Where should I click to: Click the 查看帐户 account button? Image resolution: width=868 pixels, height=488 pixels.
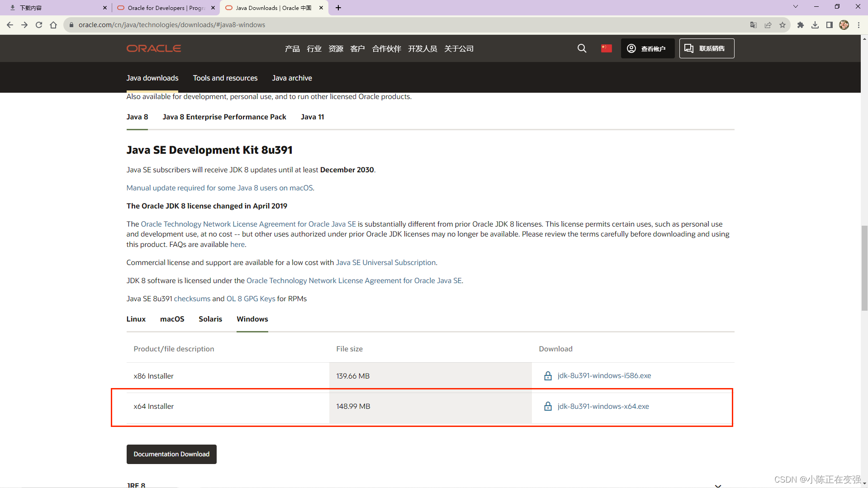[648, 48]
